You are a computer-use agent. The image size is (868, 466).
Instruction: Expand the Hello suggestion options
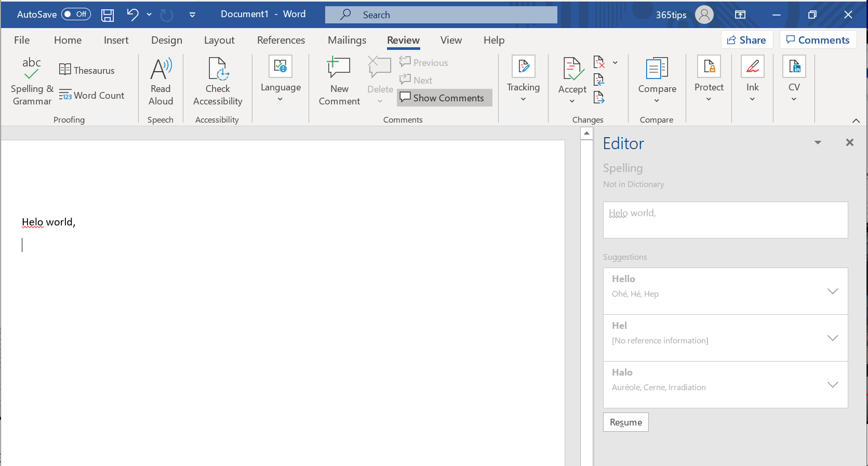[832, 291]
